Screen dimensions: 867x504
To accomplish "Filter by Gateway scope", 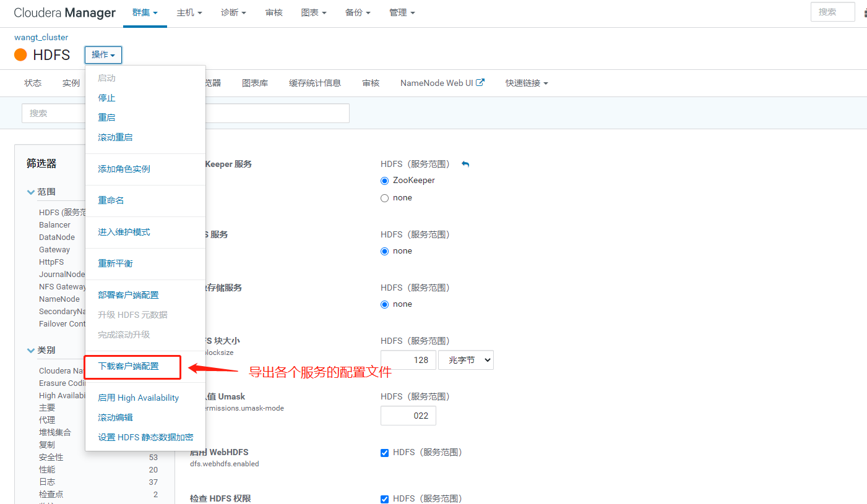I will (x=54, y=250).
